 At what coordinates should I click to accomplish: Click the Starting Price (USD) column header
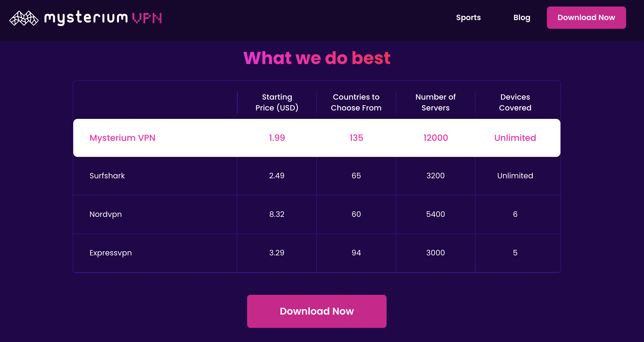(277, 103)
